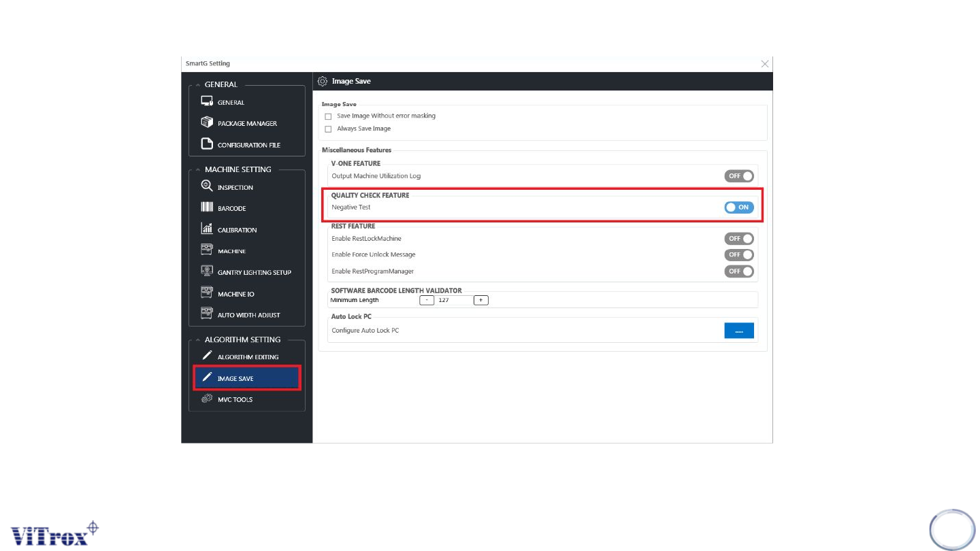Decrease Minimum Length with minus button
Screen dimensions: 980x551
point(427,300)
